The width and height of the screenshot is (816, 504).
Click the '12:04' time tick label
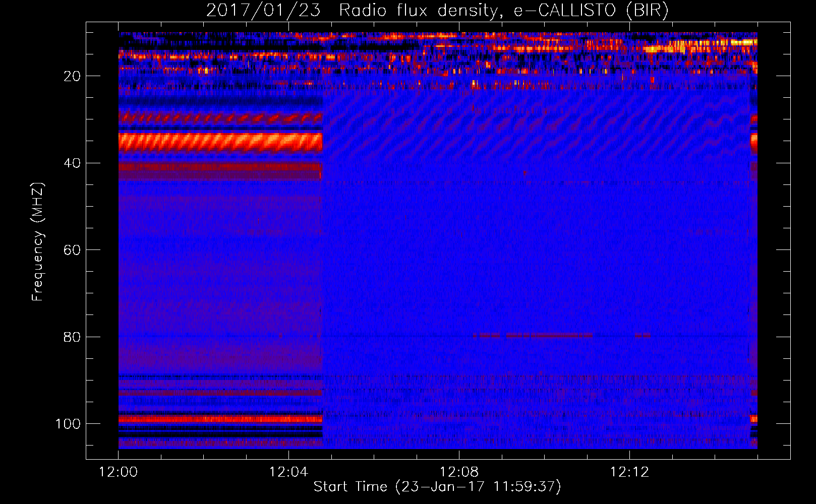[288, 472]
